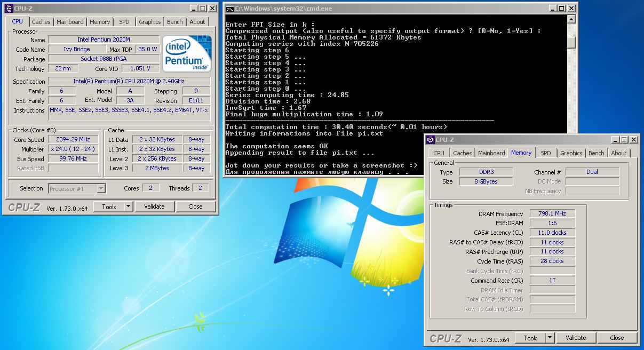Open the About tab in the Memory window
This screenshot has height=350, width=644.
tap(619, 153)
